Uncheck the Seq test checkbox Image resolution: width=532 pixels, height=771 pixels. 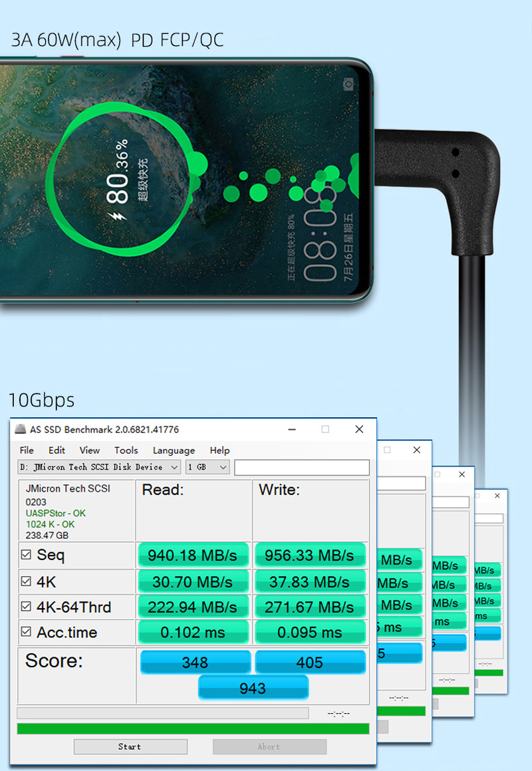click(26, 555)
